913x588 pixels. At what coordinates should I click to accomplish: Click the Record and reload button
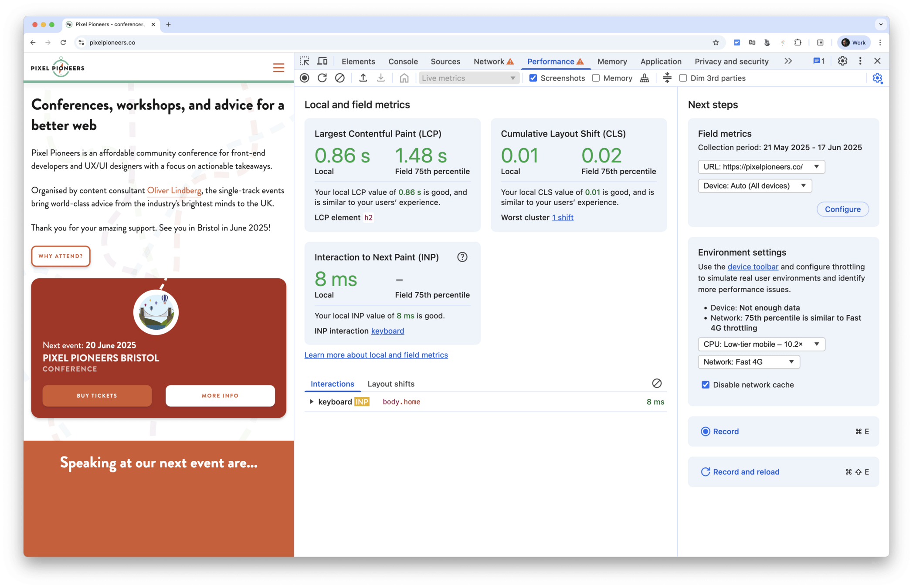[x=746, y=472]
